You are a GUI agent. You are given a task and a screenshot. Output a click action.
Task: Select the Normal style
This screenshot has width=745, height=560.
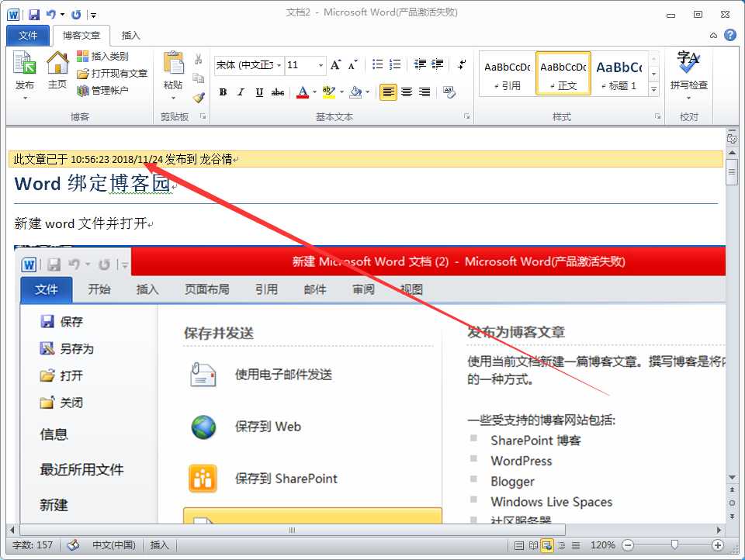tap(563, 74)
